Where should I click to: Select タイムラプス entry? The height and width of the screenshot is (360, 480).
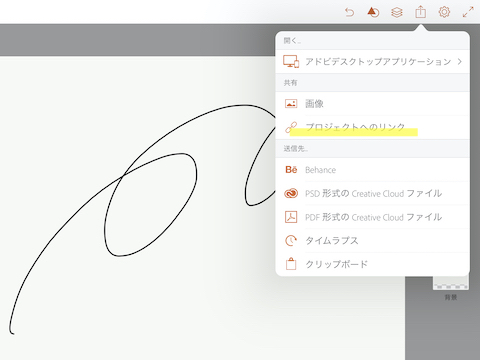(x=373, y=241)
